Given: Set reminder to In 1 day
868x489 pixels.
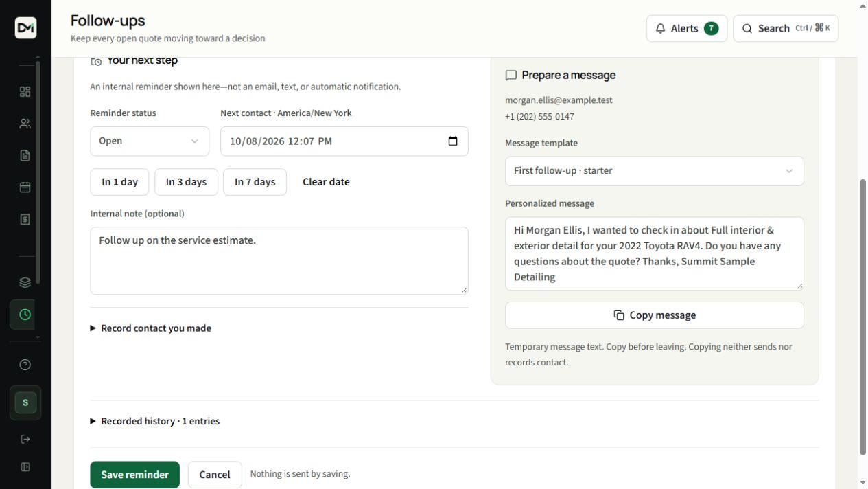Looking at the screenshot, I should pyautogui.click(x=119, y=182).
